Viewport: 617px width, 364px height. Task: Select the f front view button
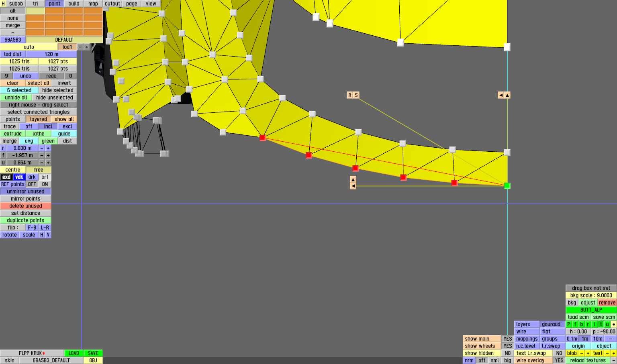(575, 324)
